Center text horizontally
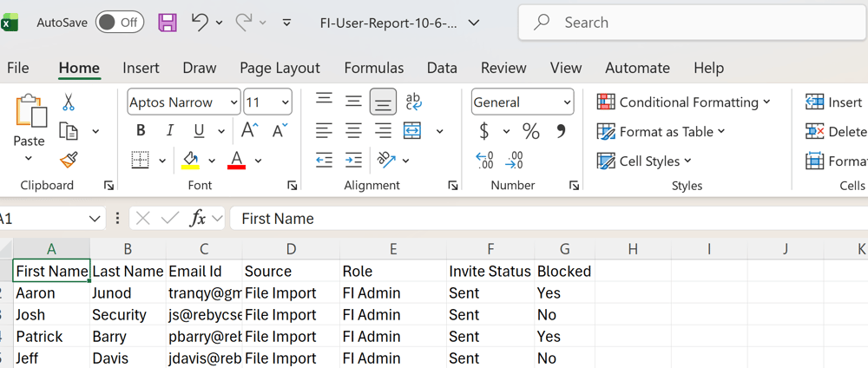 [353, 131]
